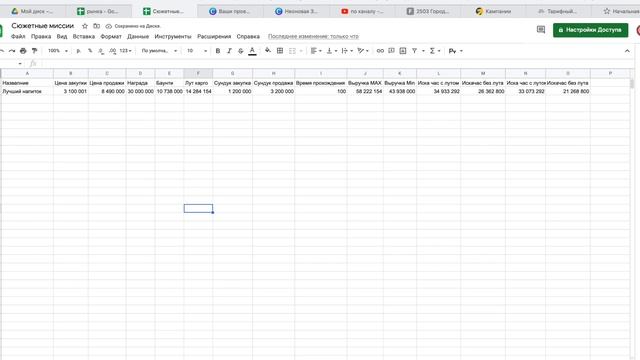
Task: Print the spreadsheet using the printer icon
Action: 23,51
